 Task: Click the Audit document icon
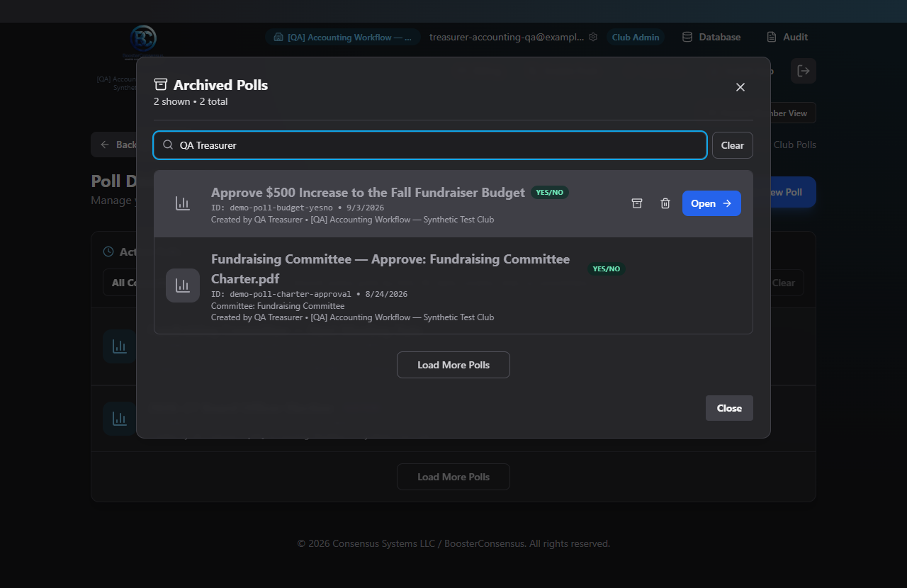tap(772, 37)
